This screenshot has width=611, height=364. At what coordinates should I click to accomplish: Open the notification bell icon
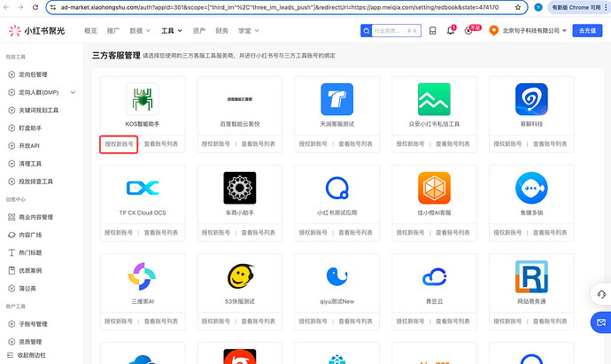[451, 30]
